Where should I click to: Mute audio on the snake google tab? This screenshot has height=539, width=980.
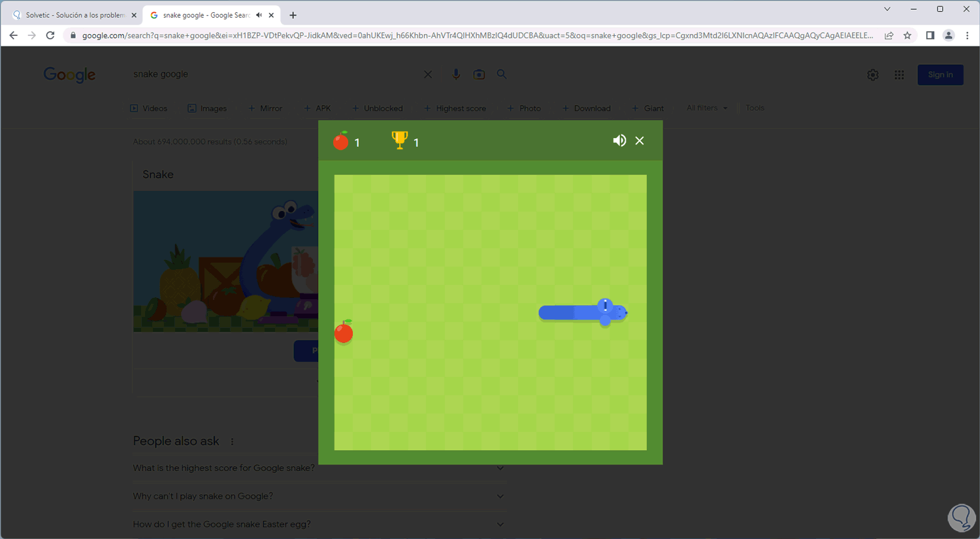tap(259, 15)
